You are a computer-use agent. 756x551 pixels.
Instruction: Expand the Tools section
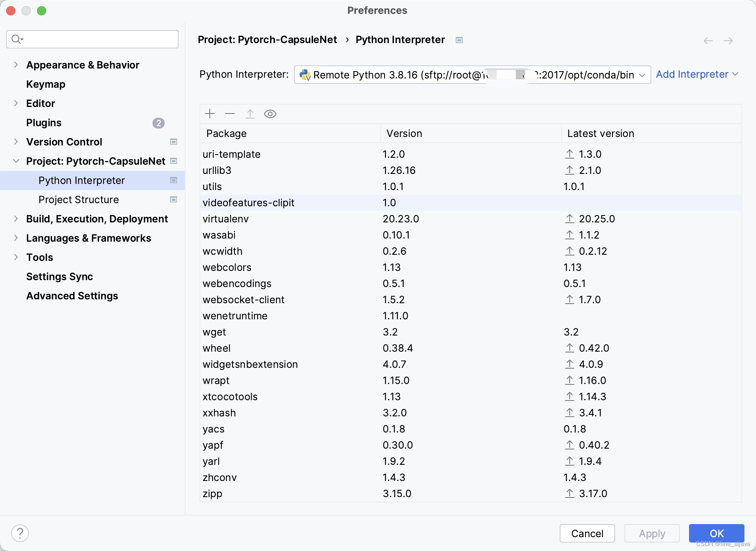point(16,257)
